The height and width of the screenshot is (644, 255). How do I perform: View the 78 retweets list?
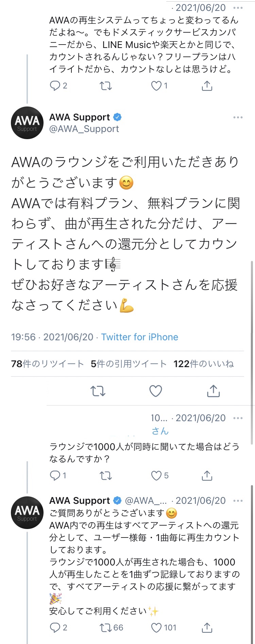click(47, 364)
